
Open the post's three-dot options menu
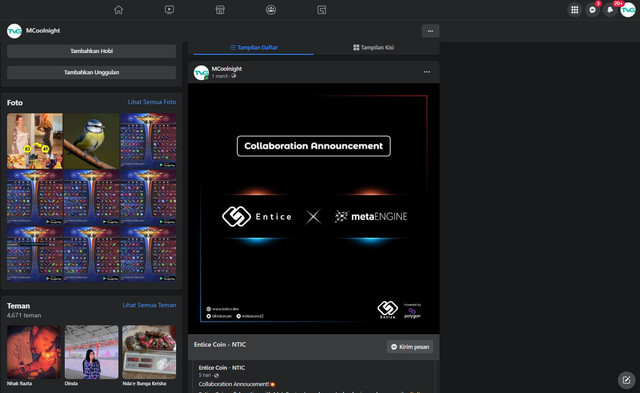427,72
